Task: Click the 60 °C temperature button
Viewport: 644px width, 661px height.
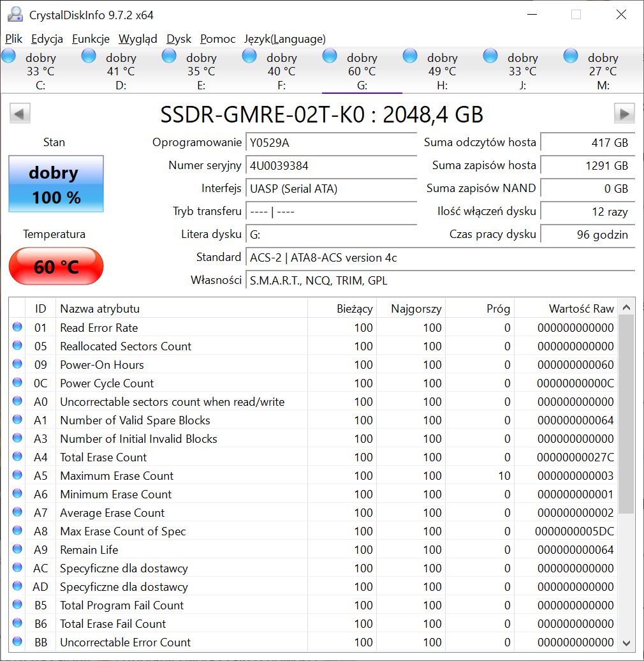Action: [56, 267]
